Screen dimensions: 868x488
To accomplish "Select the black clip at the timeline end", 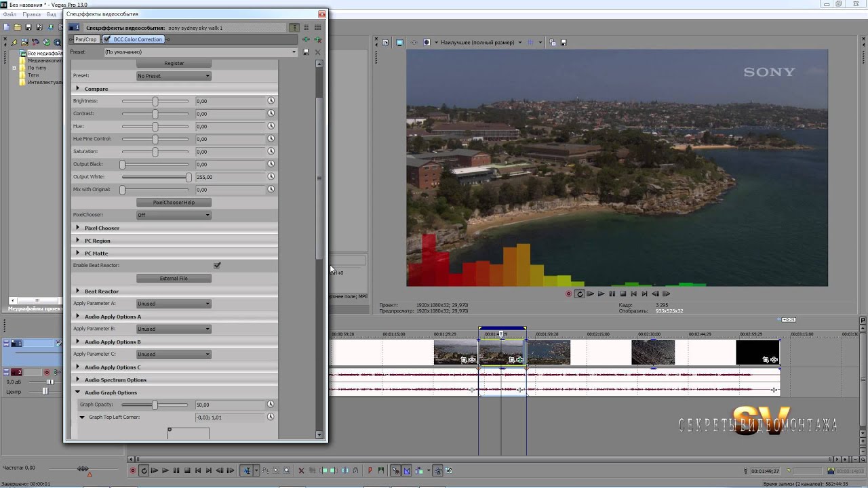I will pyautogui.click(x=757, y=352).
